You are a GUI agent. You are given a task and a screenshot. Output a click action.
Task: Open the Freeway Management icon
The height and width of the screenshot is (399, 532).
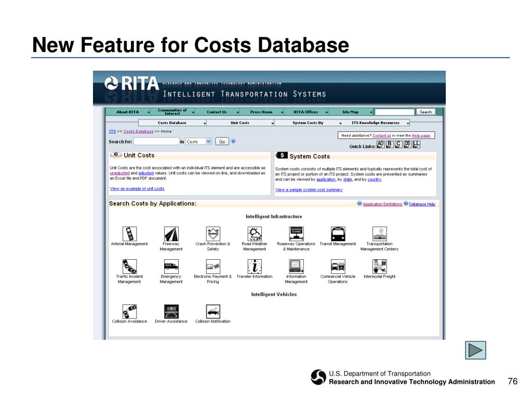[171, 234]
